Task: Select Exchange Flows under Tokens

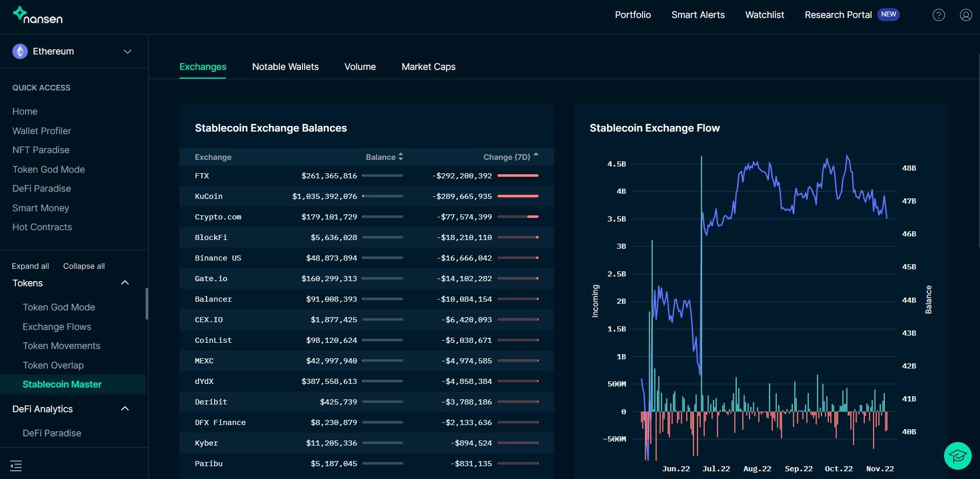Action: (57, 327)
